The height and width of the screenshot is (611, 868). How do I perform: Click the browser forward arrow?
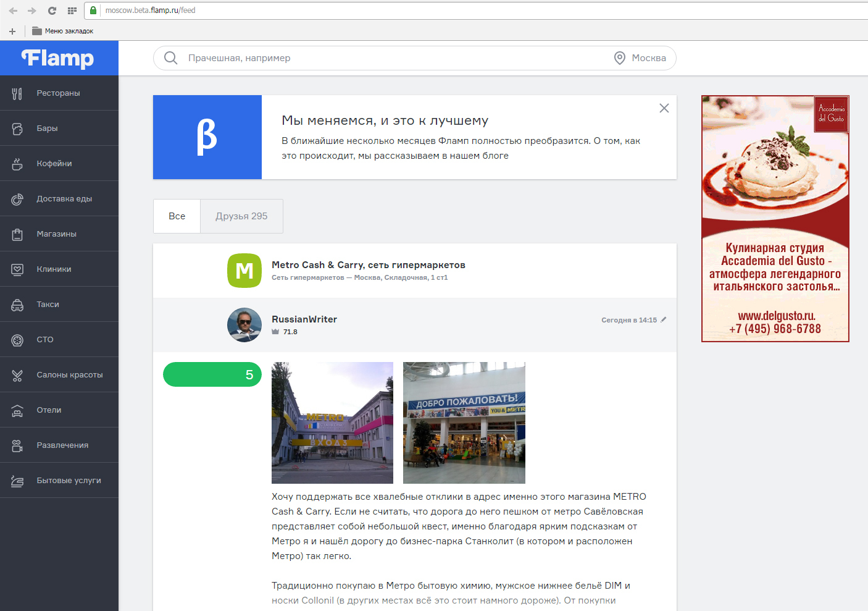point(32,11)
